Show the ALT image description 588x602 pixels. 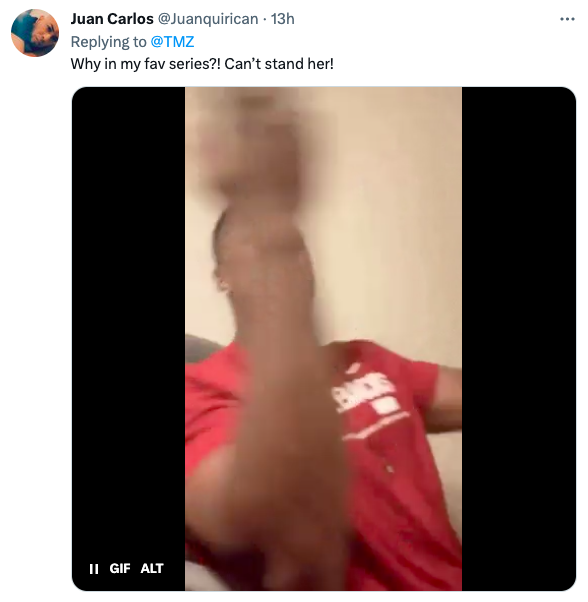[x=152, y=568]
